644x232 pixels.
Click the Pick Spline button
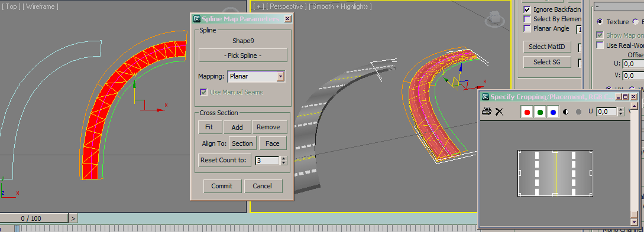coord(242,55)
